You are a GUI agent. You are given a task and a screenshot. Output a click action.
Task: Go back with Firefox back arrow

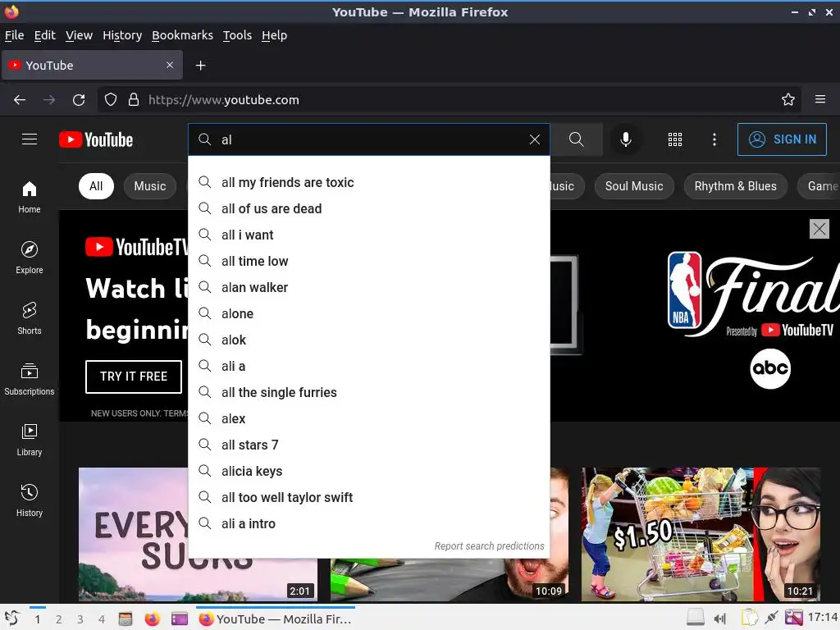click(20, 99)
